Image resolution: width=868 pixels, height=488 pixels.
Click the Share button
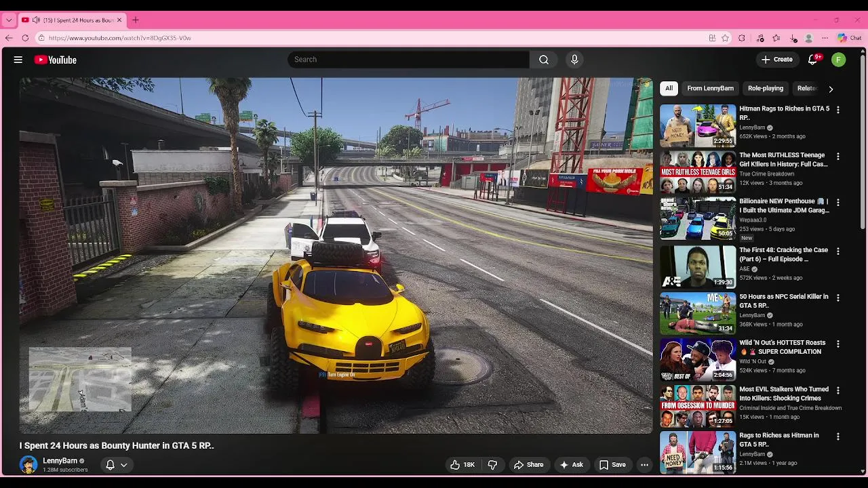528,465
